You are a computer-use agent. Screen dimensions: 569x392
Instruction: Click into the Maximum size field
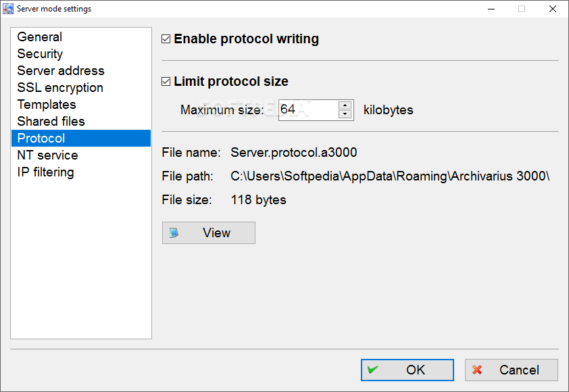pos(308,109)
